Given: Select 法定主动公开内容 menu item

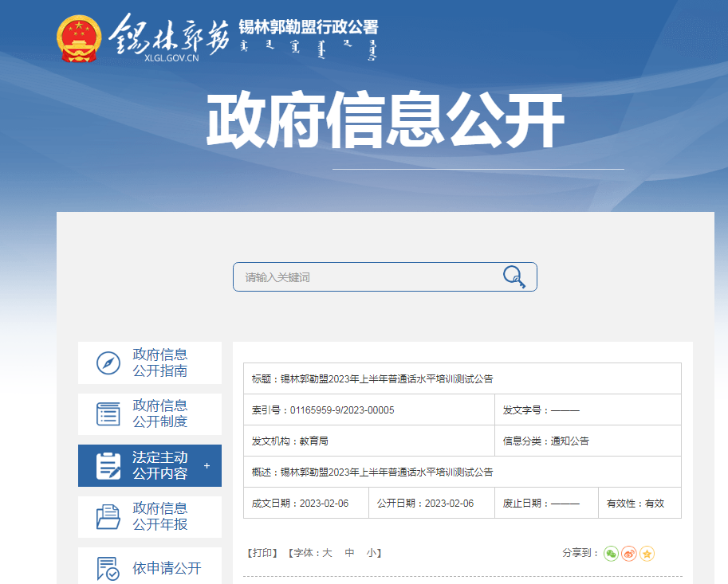Looking at the screenshot, I should coord(149,466).
